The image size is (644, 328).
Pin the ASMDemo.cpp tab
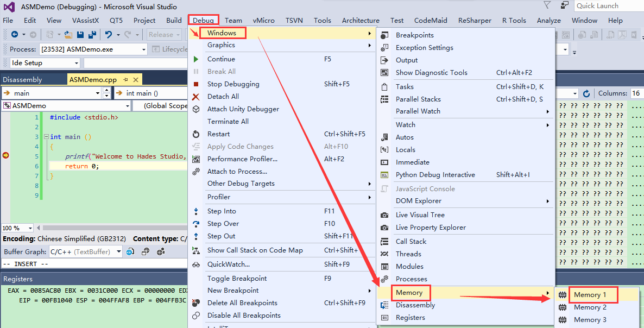125,80
